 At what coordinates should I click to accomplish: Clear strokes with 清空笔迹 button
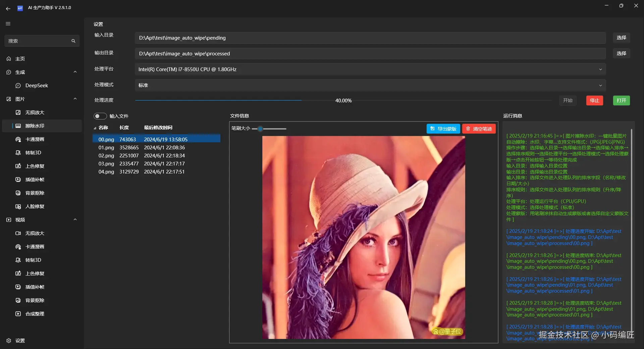point(479,129)
